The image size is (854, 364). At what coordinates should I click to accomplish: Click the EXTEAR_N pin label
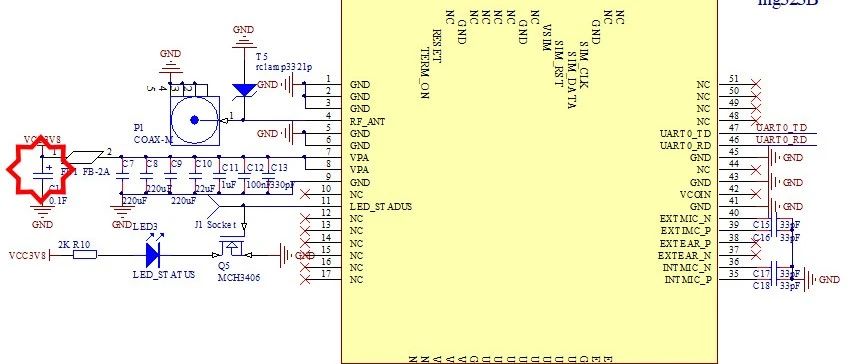[x=685, y=255]
